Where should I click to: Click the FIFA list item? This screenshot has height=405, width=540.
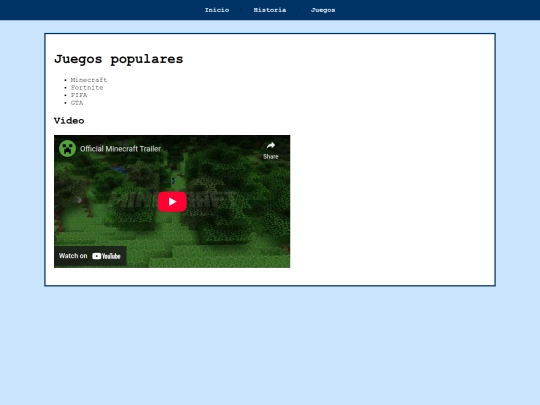click(79, 95)
